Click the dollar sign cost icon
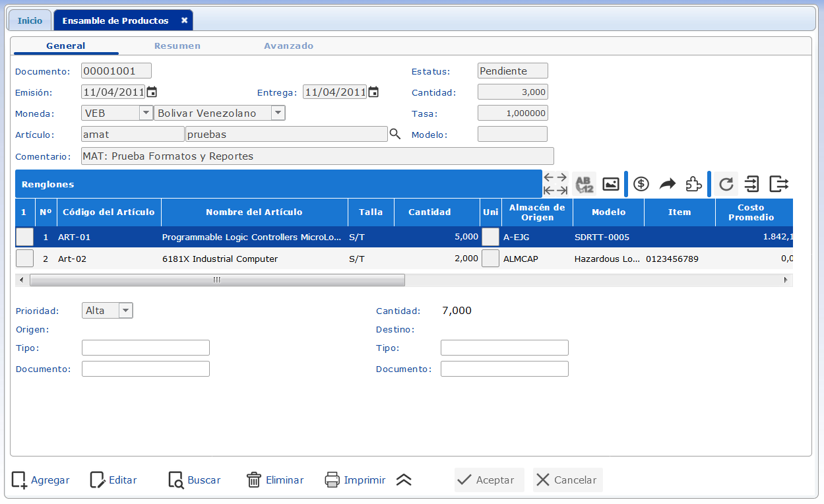 click(641, 184)
